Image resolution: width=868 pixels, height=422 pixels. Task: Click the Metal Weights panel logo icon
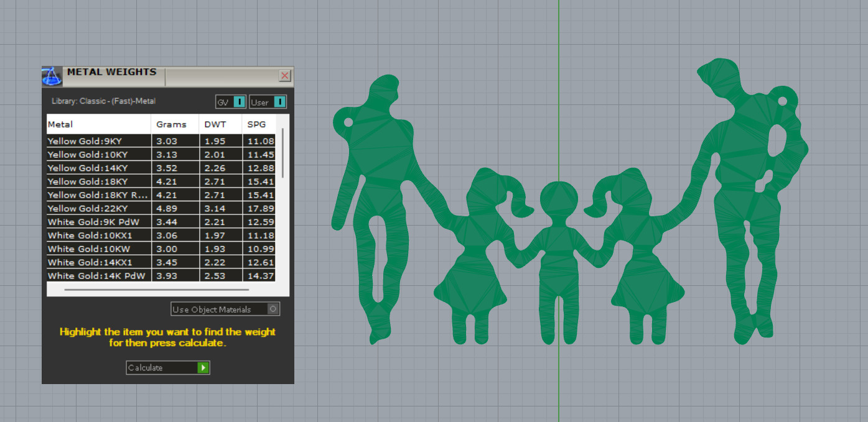(x=52, y=76)
